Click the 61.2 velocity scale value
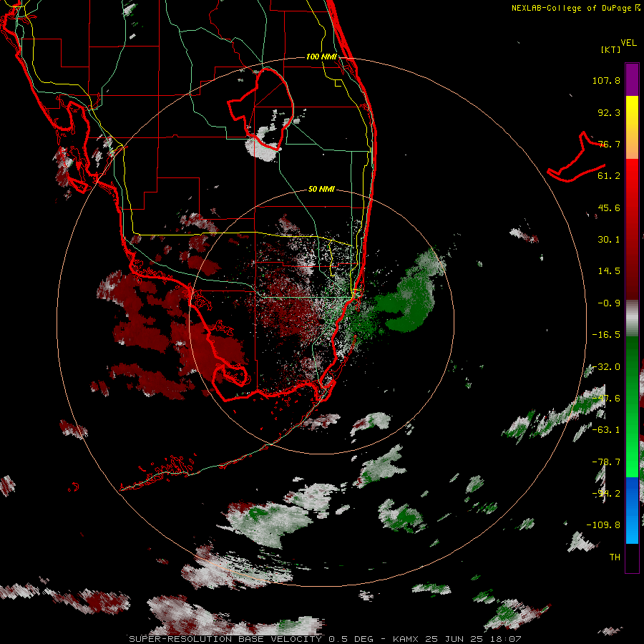The height and width of the screenshot is (644, 644). tap(609, 176)
